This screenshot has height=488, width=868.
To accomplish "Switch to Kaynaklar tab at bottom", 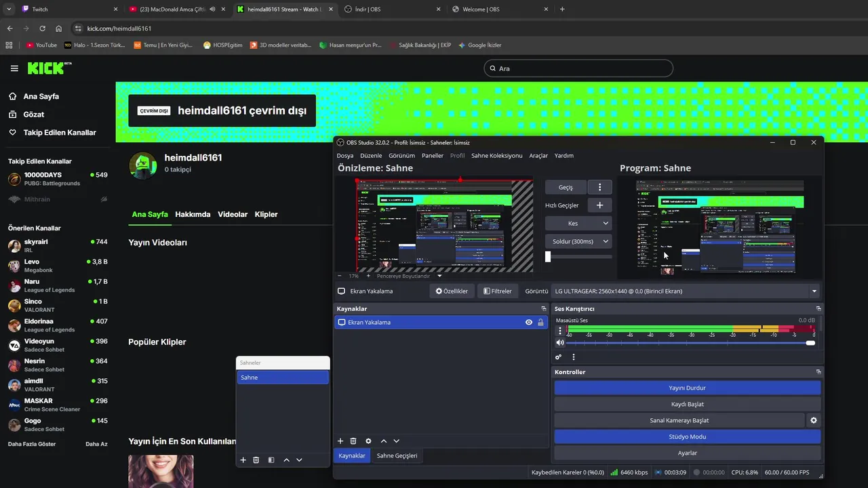I will click(352, 455).
